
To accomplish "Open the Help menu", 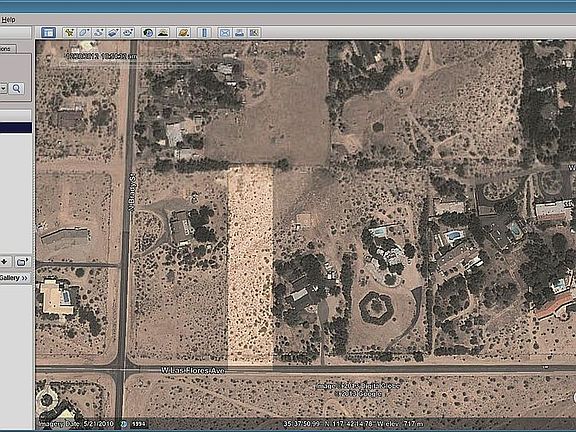I will (8, 20).
